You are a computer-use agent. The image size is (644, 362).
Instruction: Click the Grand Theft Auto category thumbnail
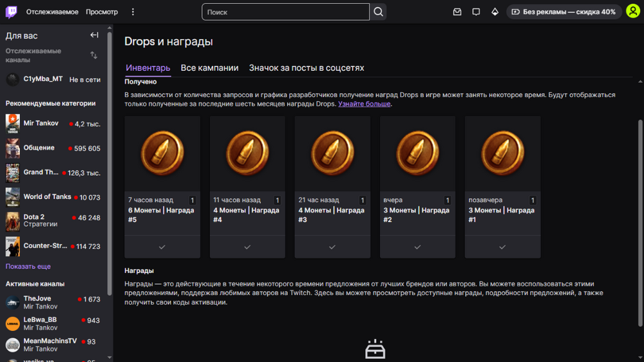[13, 173]
